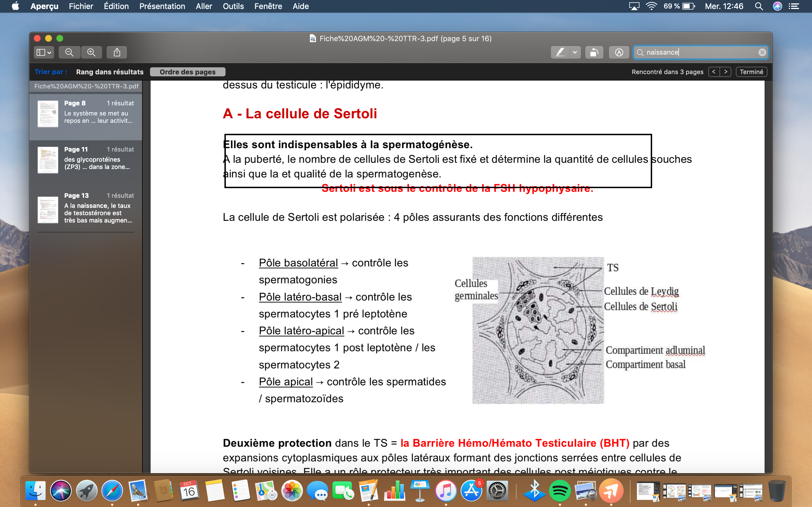The width and height of the screenshot is (812, 507).
Task: Expand highlight color dropdown arrow
Action: (x=575, y=52)
